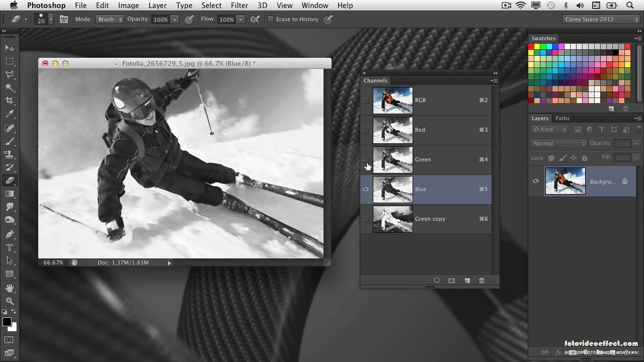Hide the Background layer eye icon

point(536,182)
